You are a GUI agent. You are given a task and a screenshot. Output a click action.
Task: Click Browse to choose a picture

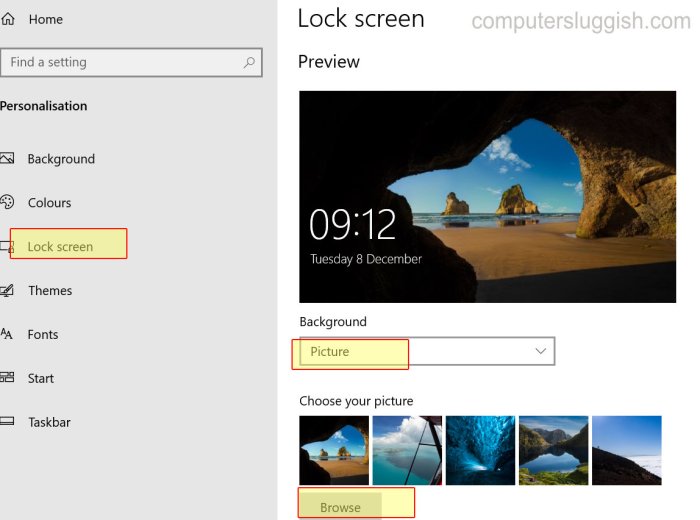[340, 507]
